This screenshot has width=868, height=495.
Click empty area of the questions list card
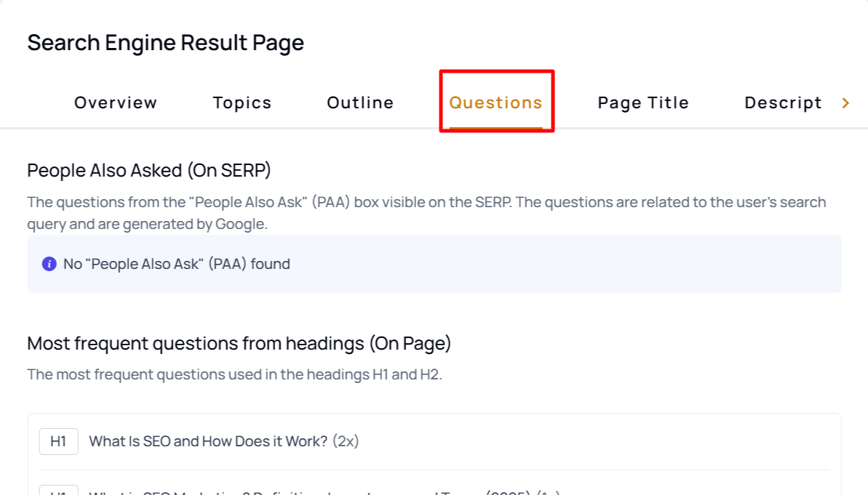(597, 441)
